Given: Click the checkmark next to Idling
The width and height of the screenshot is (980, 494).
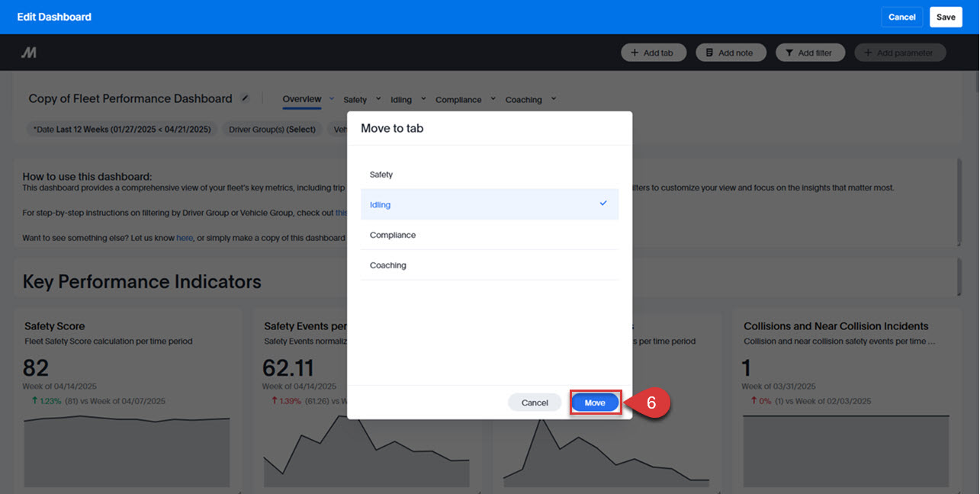Looking at the screenshot, I should [603, 204].
